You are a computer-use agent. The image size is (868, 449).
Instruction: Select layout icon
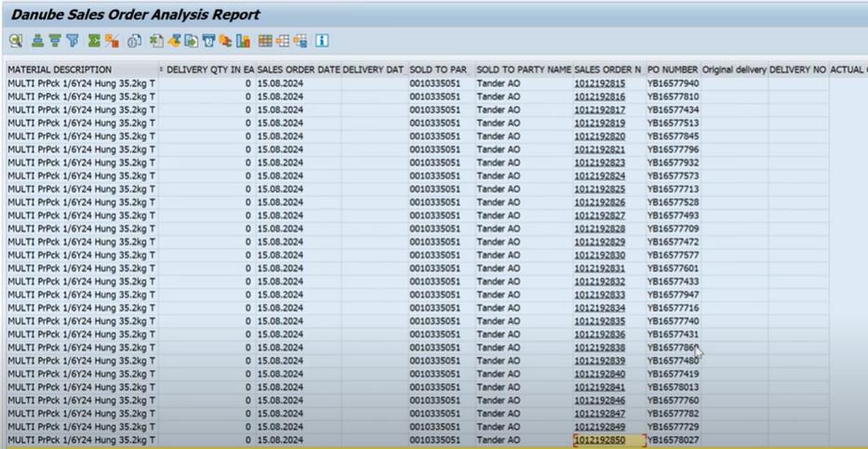[283, 40]
